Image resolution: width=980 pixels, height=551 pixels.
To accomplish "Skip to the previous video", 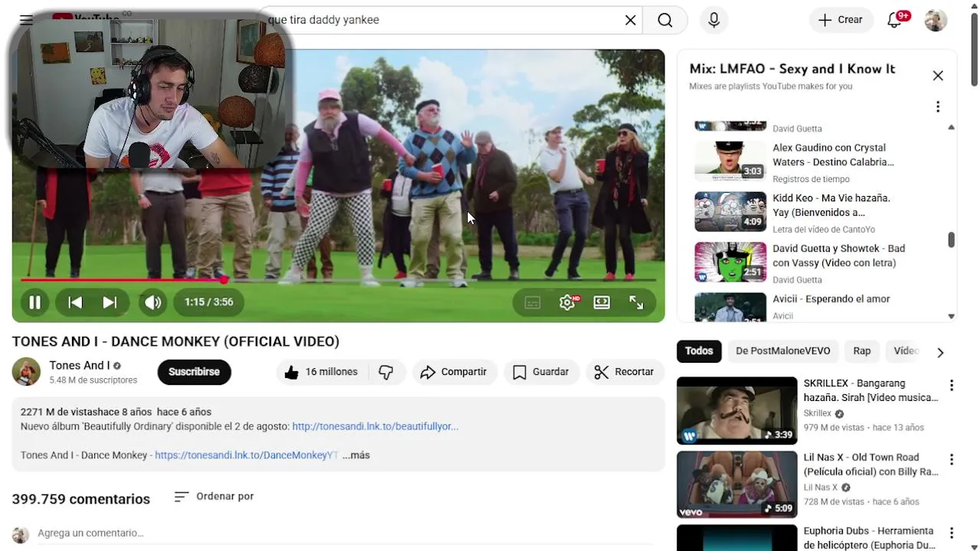I will pyautogui.click(x=75, y=302).
